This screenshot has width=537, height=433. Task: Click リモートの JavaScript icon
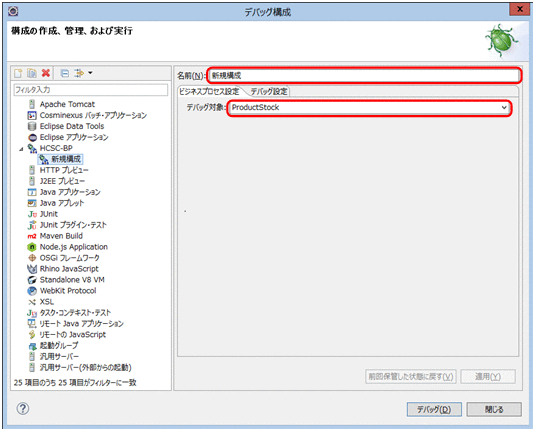pyautogui.click(x=32, y=335)
